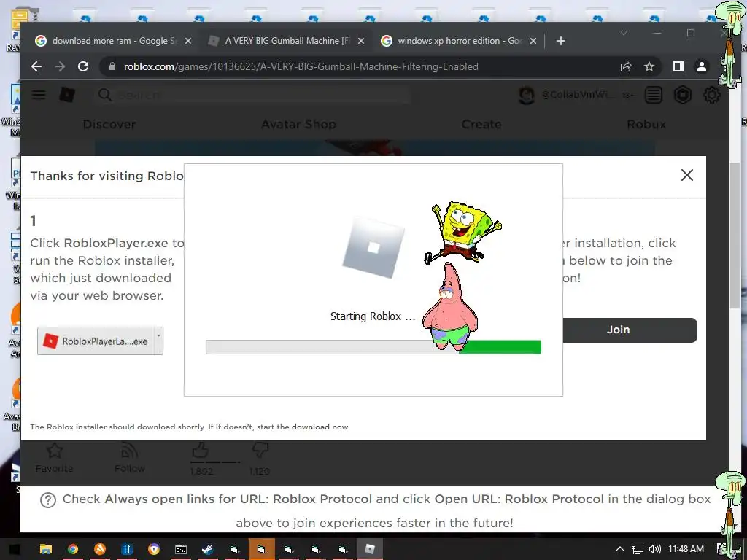Open the Robux menu item
Screen dimensions: 747x560
coord(646,124)
